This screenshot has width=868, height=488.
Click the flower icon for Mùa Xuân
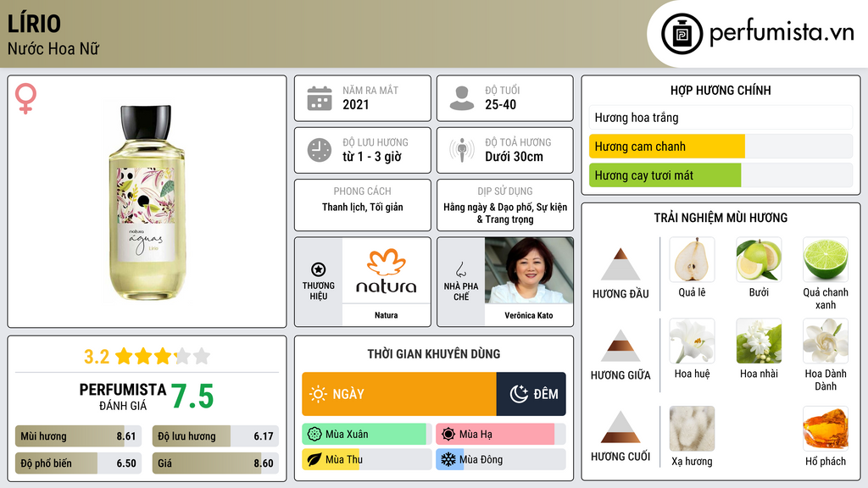click(314, 435)
